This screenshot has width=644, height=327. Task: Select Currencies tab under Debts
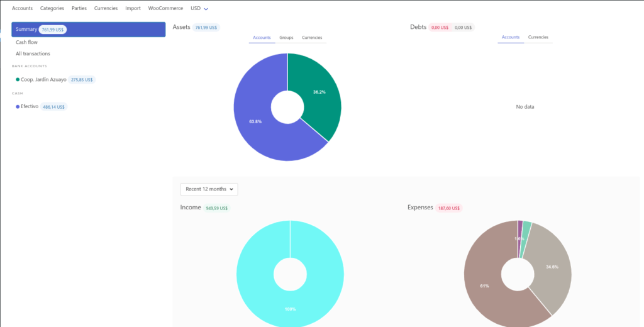coord(538,37)
